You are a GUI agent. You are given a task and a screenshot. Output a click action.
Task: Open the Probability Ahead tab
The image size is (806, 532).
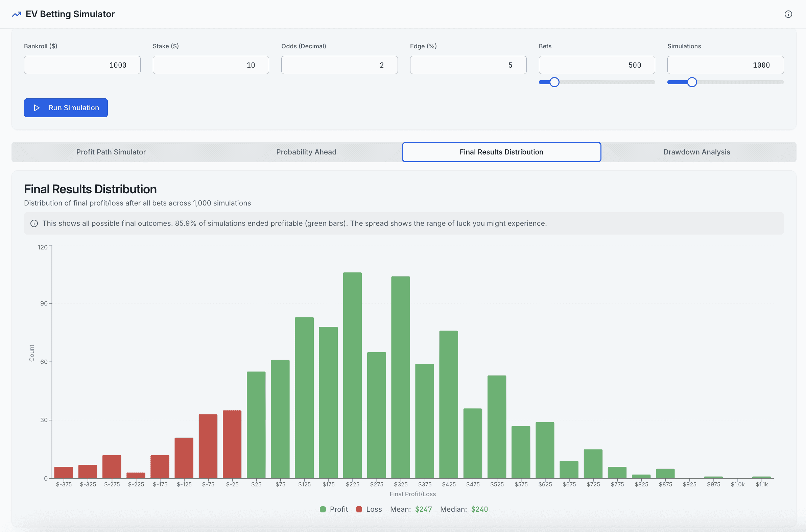click(x=306, y=152)
